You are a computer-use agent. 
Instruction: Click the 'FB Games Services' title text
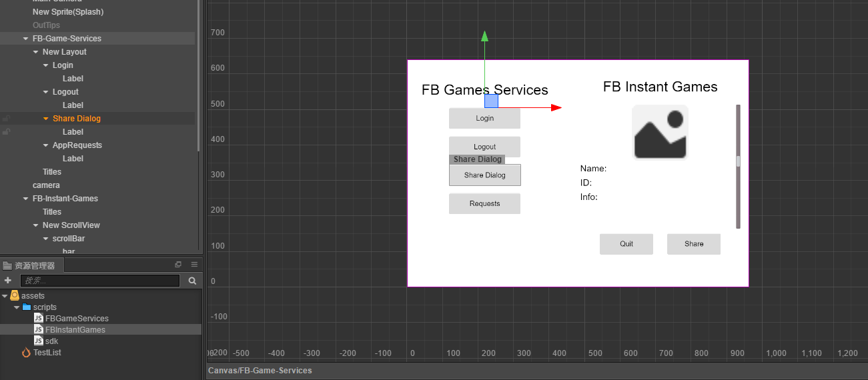(x=485, y=90)
